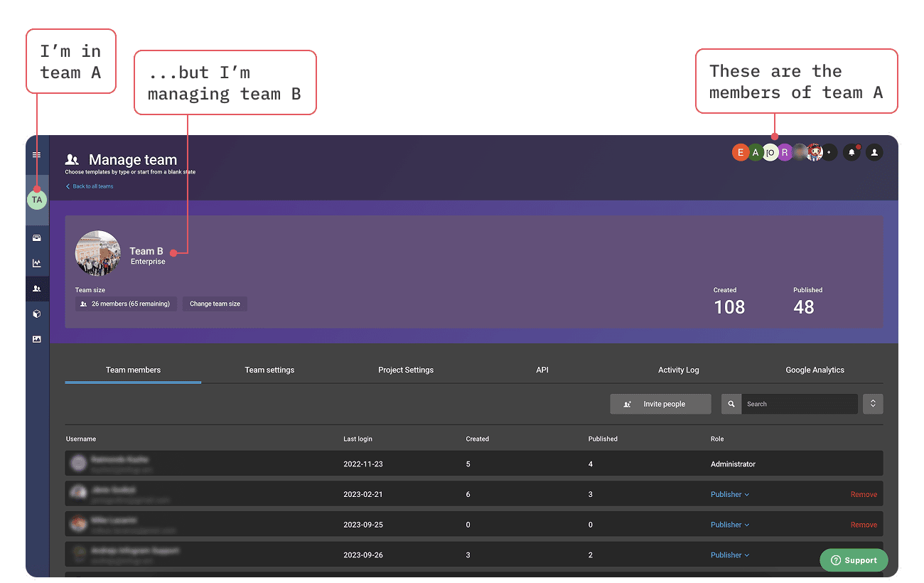Open the notifications bell
Viewport: 924px width, 583px height.
[852, 152]
